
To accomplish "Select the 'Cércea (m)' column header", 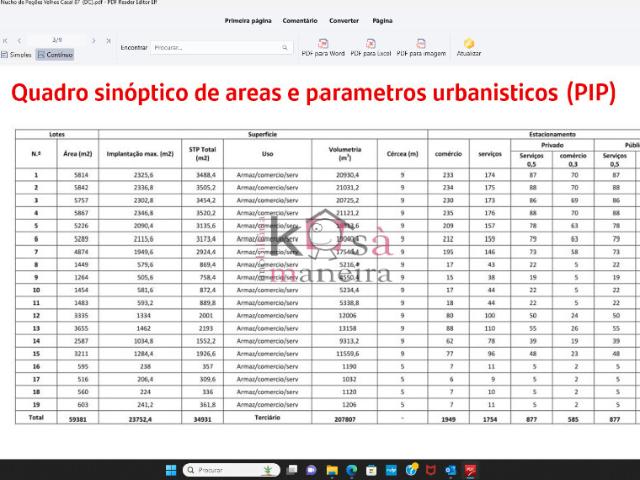I will click(402, 154).
